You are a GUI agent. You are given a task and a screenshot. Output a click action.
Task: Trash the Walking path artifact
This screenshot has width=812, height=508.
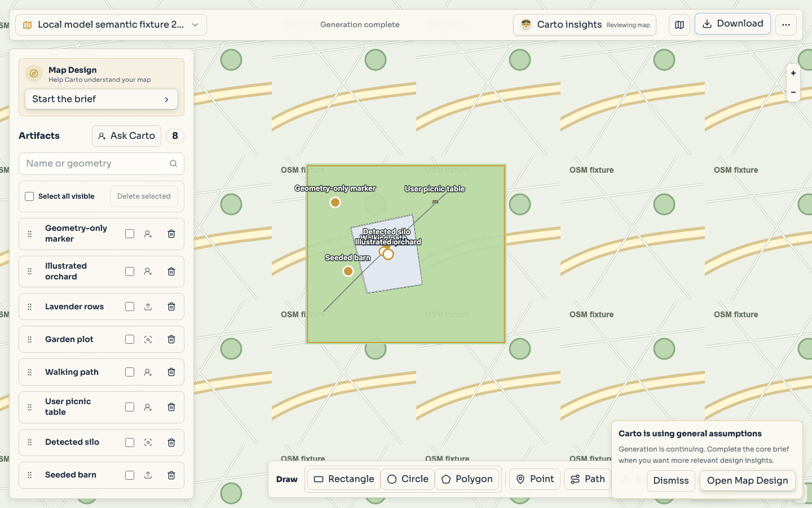point(171,372)
